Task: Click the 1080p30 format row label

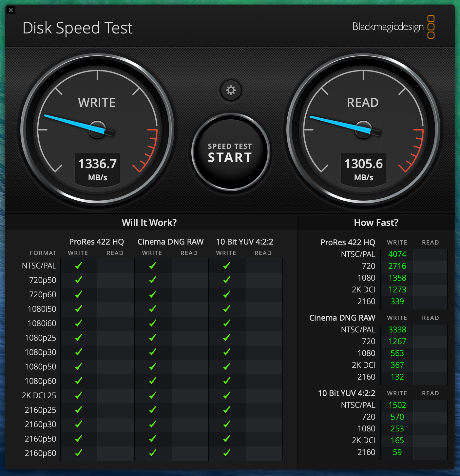Action: coord(41,352)
